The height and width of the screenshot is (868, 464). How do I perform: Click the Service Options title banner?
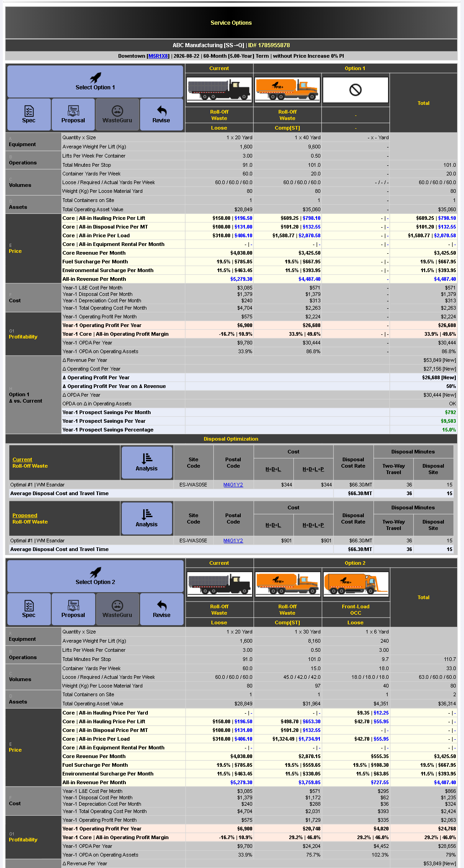point(231,22)
